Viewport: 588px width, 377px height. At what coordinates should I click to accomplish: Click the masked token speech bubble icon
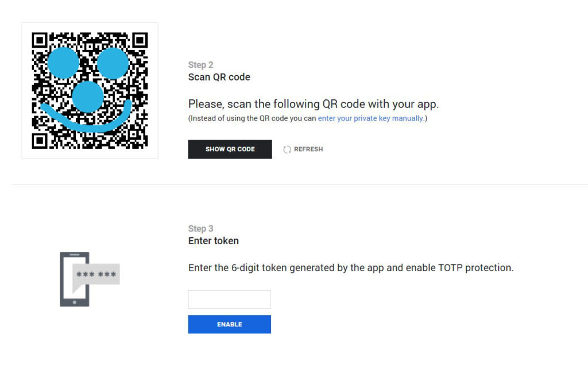[x=96, y=275]
